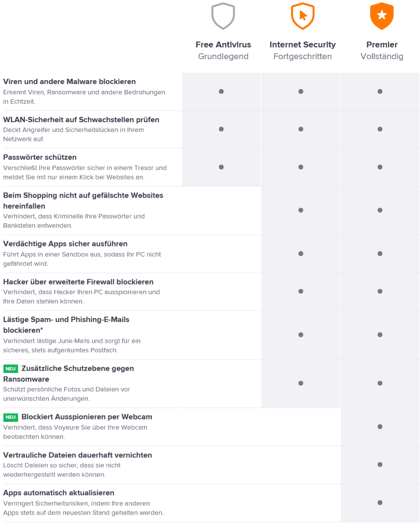Viewport: 420px width, 524px height.
Task: Click Premier dot for automatic app updates
Action: (380, 502)
